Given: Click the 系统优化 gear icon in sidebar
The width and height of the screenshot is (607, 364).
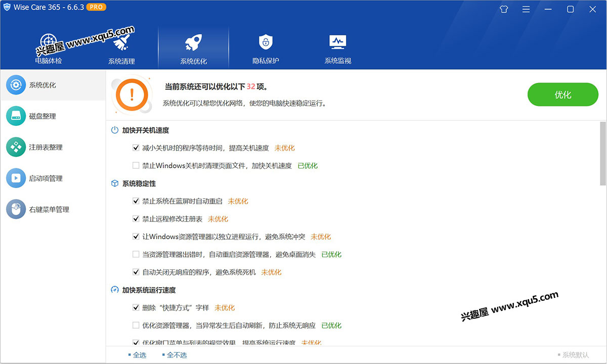Looking at the screenshot, I should (16, 85).
